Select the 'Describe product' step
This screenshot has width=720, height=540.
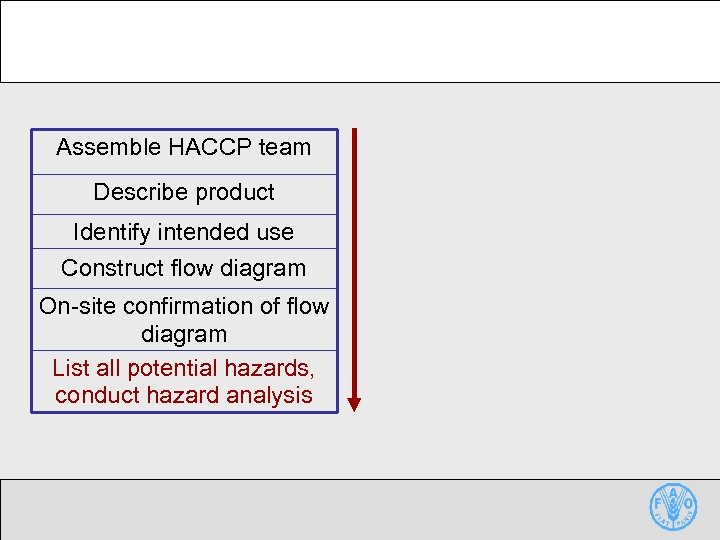click(184, 192)
